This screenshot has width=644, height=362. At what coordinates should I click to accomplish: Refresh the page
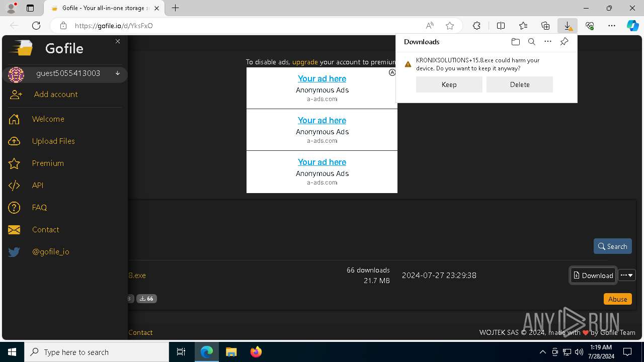coord(36,26)
